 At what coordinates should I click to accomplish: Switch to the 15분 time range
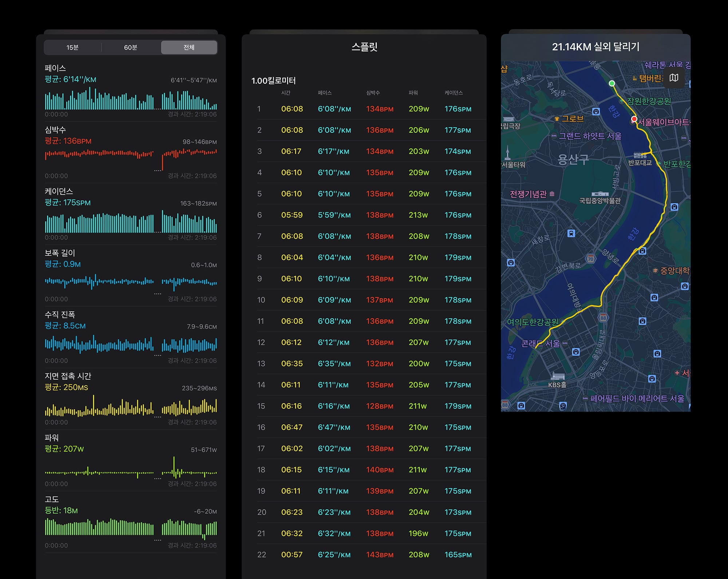(x=72, y=47)
